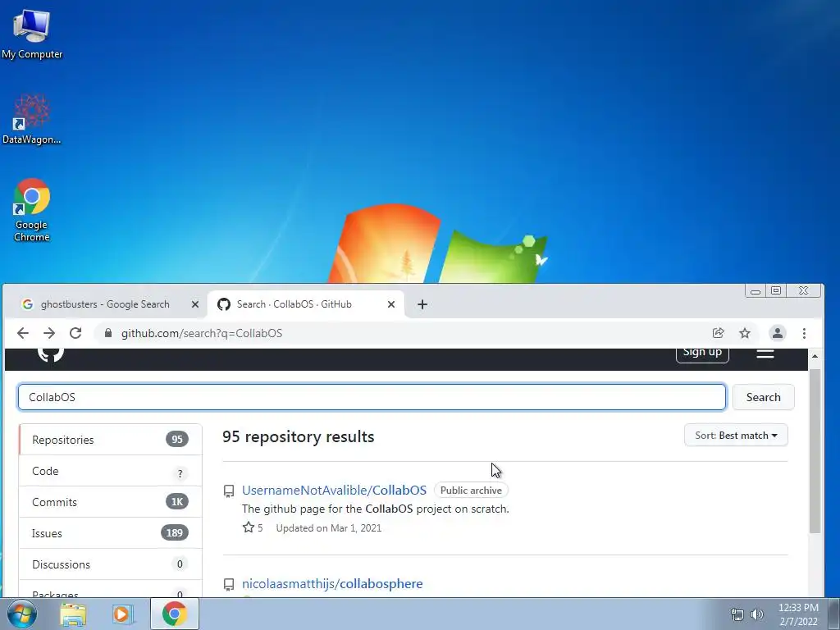Open network status tray icon

[737, 614]
